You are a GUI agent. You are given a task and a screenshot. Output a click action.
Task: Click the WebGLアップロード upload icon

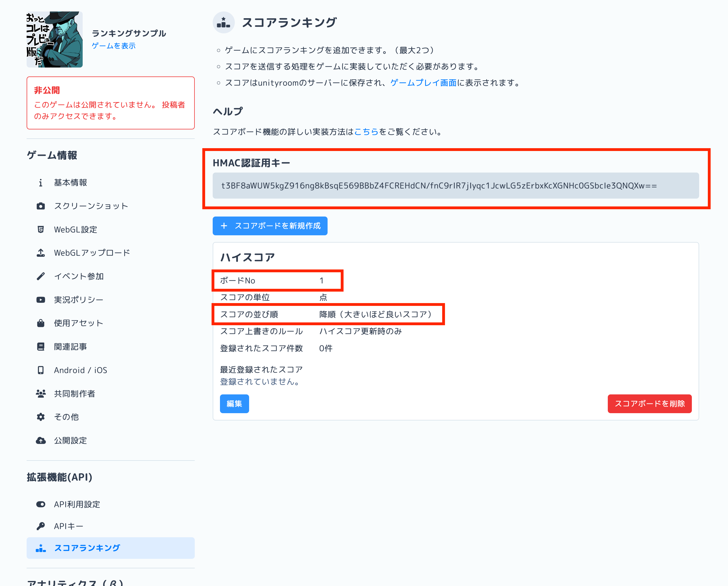(41, 252)
